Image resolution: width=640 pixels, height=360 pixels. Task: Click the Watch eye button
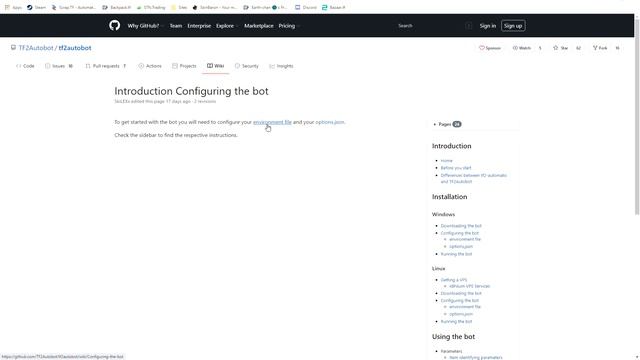[x=522, y=48]
